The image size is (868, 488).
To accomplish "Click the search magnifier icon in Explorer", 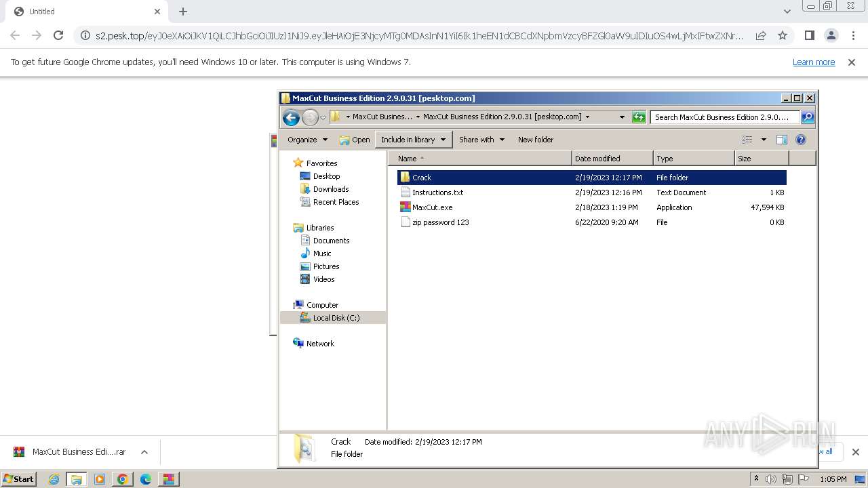I will pos(808,117).
